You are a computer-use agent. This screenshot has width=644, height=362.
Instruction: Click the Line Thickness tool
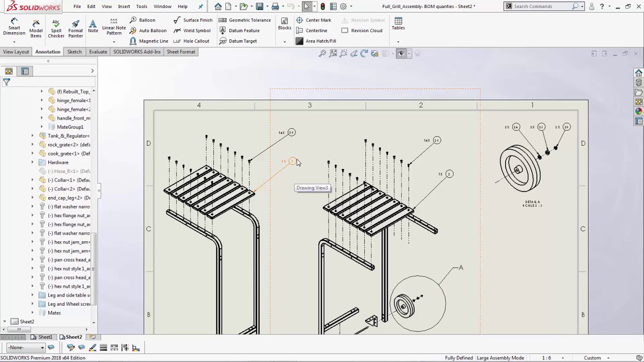103,347
